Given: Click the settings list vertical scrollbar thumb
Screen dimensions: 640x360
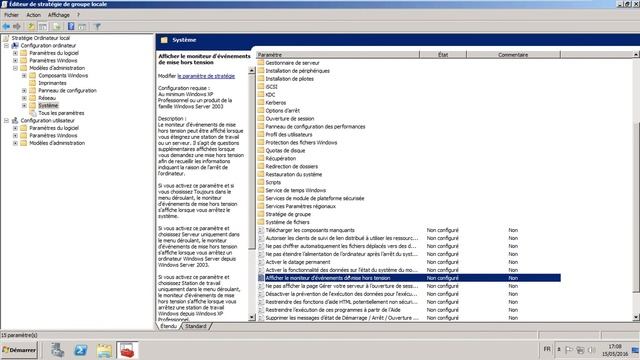Looking at the screenshot, I should [x=636, y=206].
